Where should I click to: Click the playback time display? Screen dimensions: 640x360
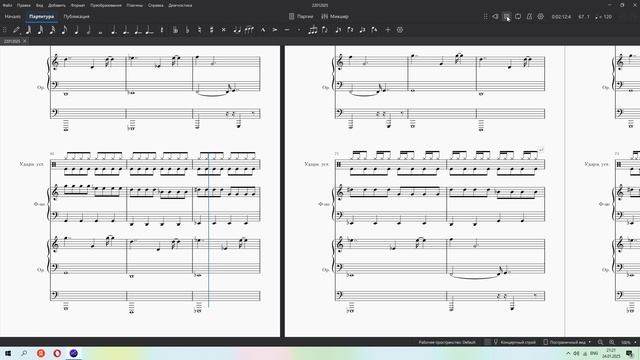click(x=561, y=17)
